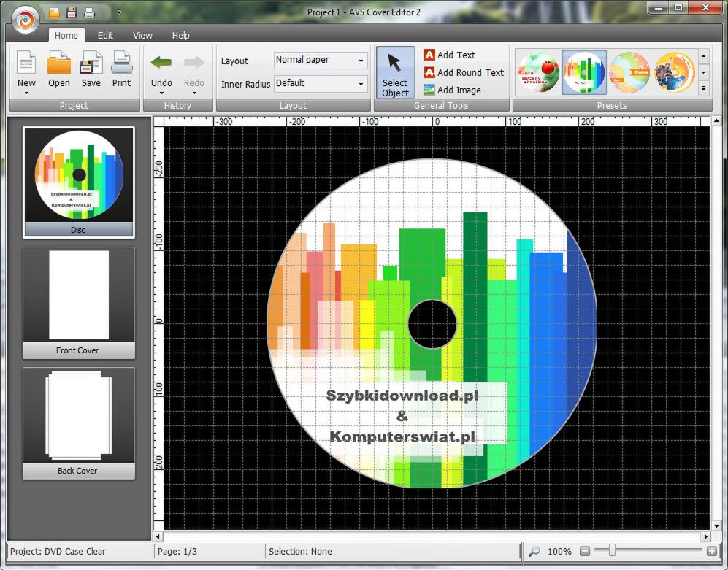Select the Front Cover page thumbnail
The height and width of the screenshot is (570, 728).
(x=78, y=303)
